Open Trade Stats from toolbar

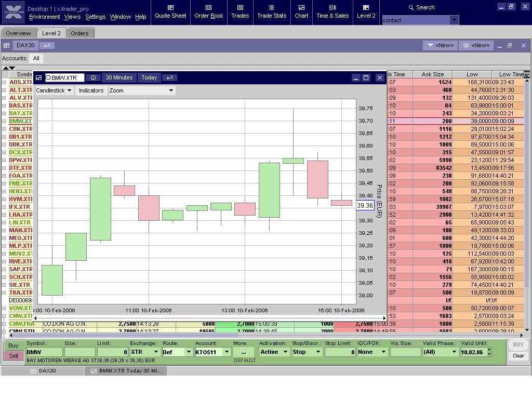pos(272,12)
